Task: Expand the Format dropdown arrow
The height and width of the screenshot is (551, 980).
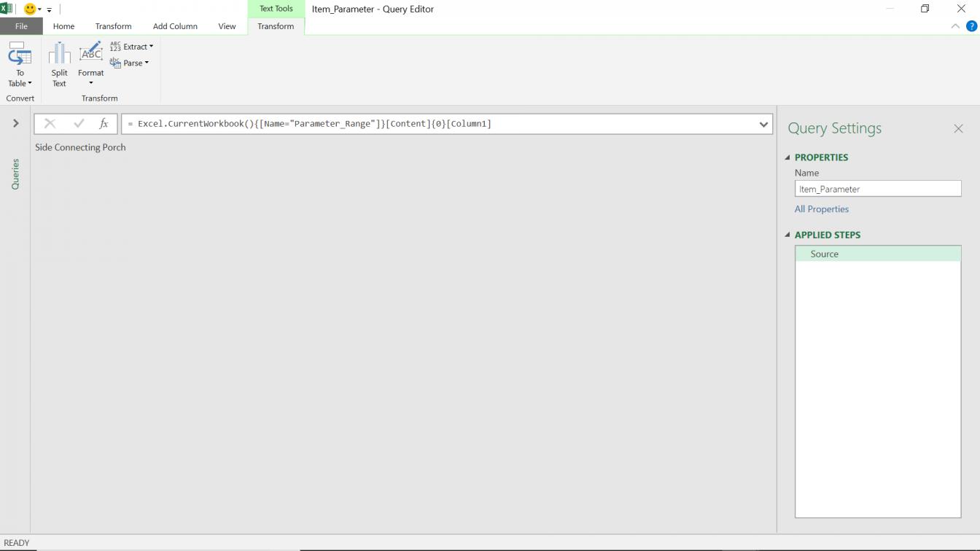Action: 91,83
